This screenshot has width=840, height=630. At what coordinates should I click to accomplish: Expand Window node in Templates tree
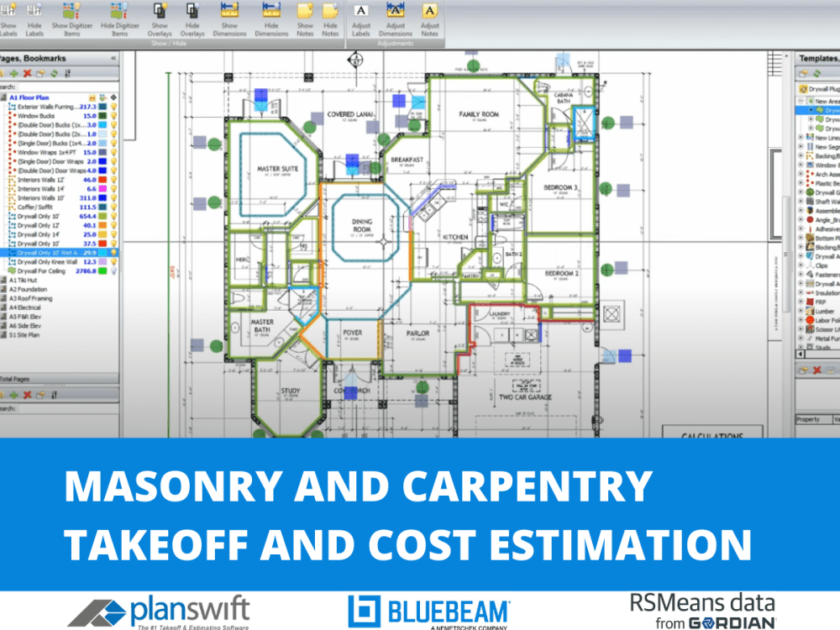pyautogui.click(x=801, y=165)
